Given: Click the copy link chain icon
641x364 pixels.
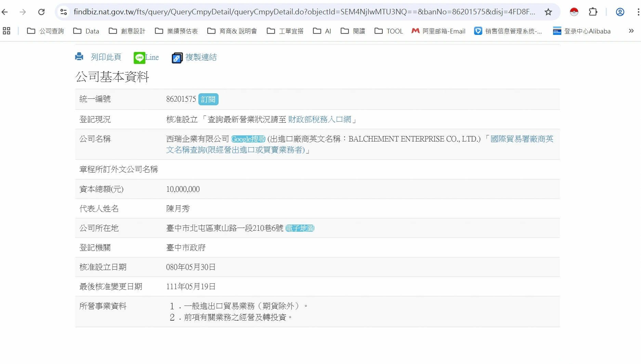Looking at the screenshot, I should (177, 58).
